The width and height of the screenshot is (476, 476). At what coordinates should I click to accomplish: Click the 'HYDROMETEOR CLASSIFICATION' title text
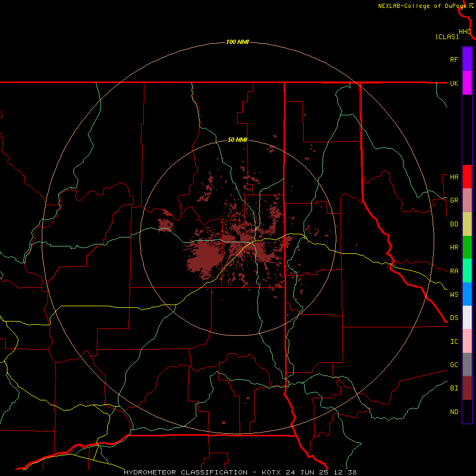coord(186,472)
